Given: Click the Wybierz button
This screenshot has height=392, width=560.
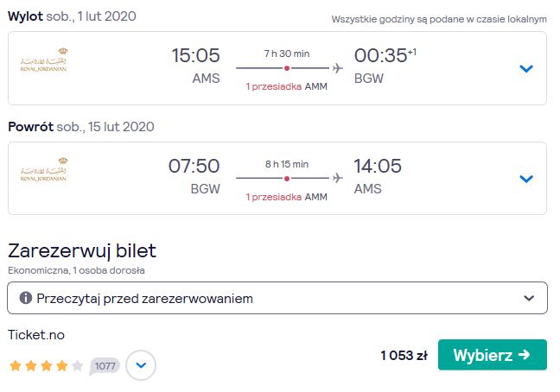Looking at the screenshot, I should tap(492, 355).
